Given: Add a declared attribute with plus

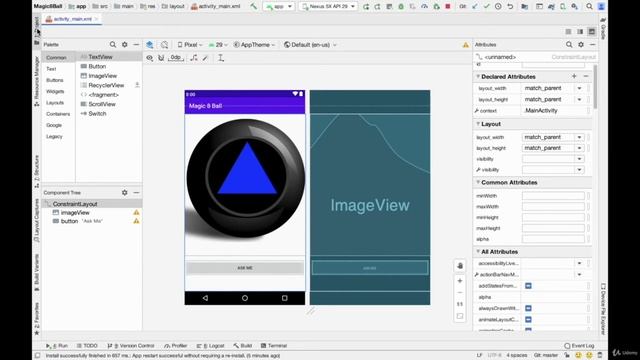Looking at the screenshot, I should 574,76.
